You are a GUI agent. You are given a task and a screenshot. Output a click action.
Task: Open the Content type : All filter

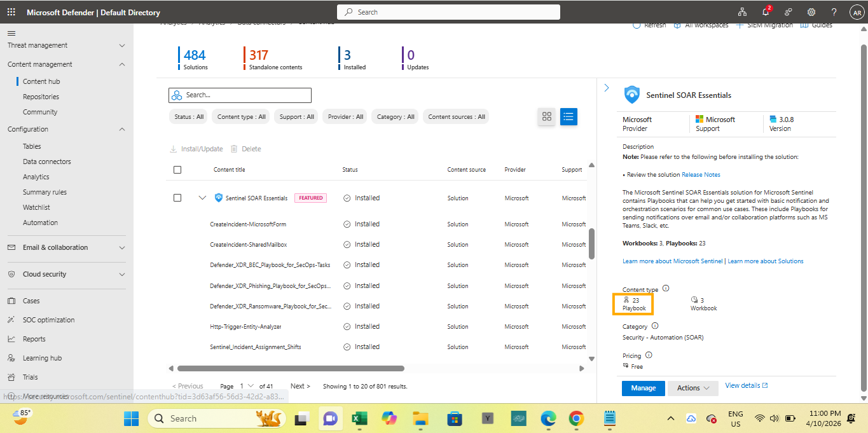(242, 117)
